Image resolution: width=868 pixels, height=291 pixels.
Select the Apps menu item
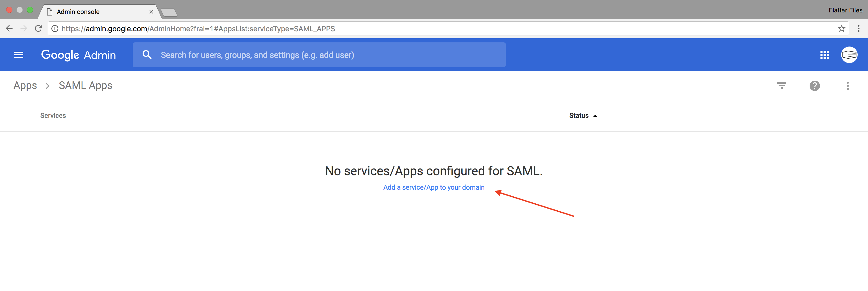[x=25, y=85]
